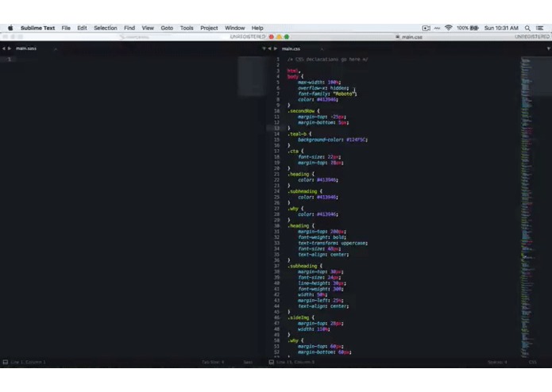Open the Edit menu
The width and height of the screenshot is (552, 392).
point(82,28)
